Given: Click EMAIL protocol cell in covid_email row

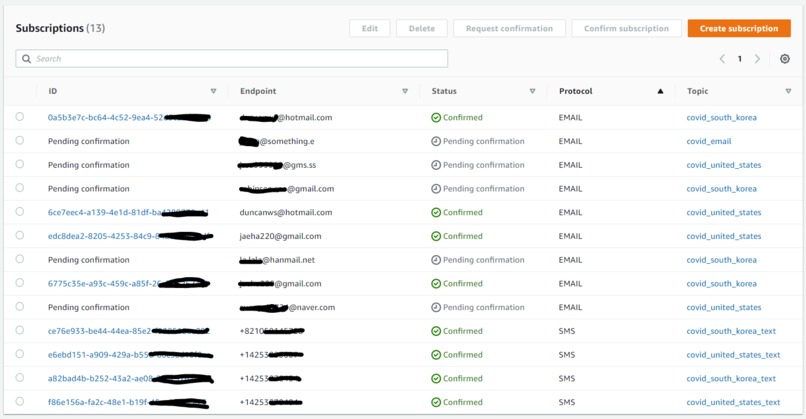Looking at the screenshot, I should 571,141.
